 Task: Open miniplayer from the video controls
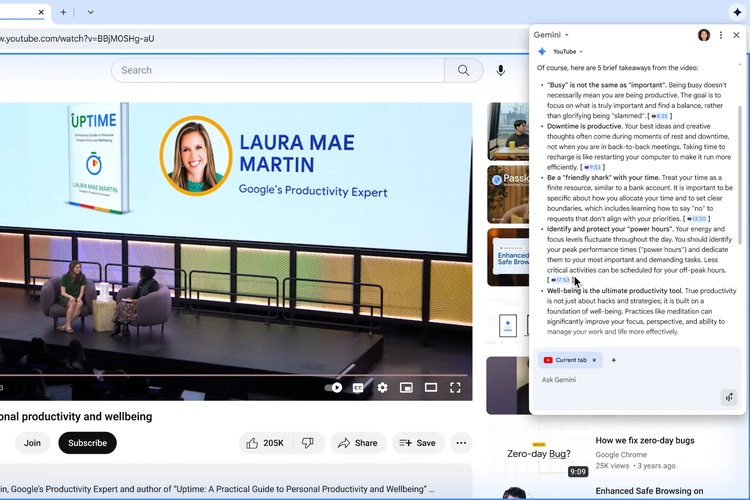click(x=406, y=388)
